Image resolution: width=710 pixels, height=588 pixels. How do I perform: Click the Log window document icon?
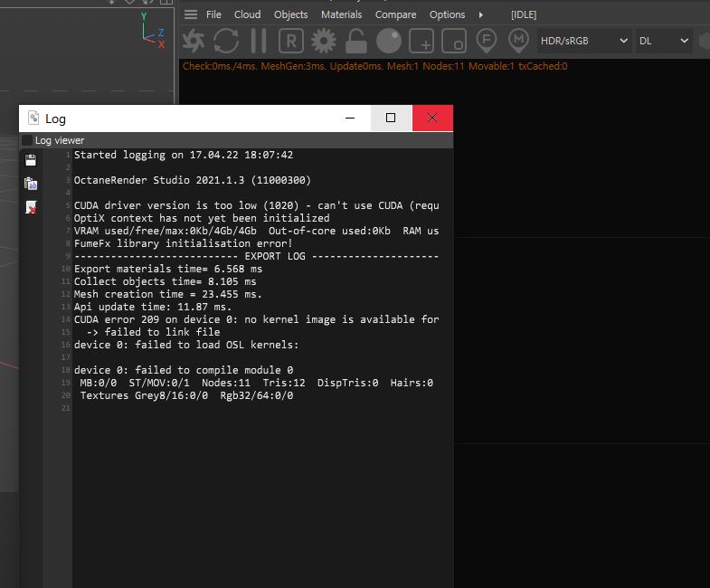tap(33, 118)
